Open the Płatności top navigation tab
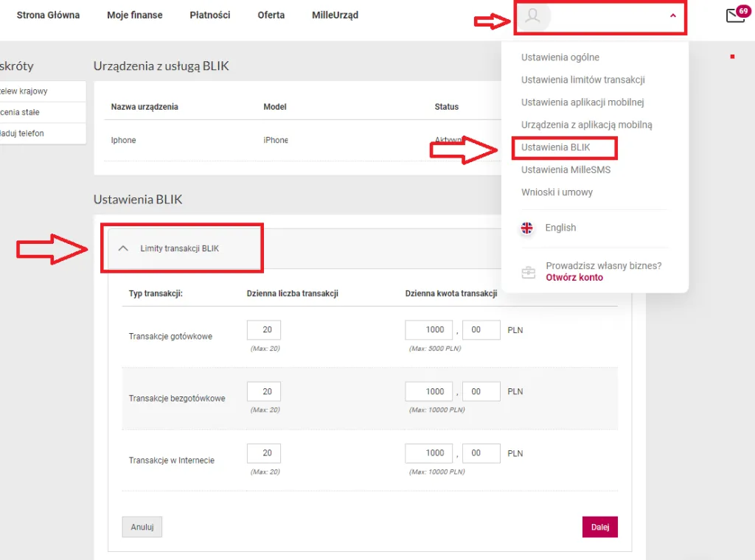This screenshot has height=560, width=755. tap(209, 15)
